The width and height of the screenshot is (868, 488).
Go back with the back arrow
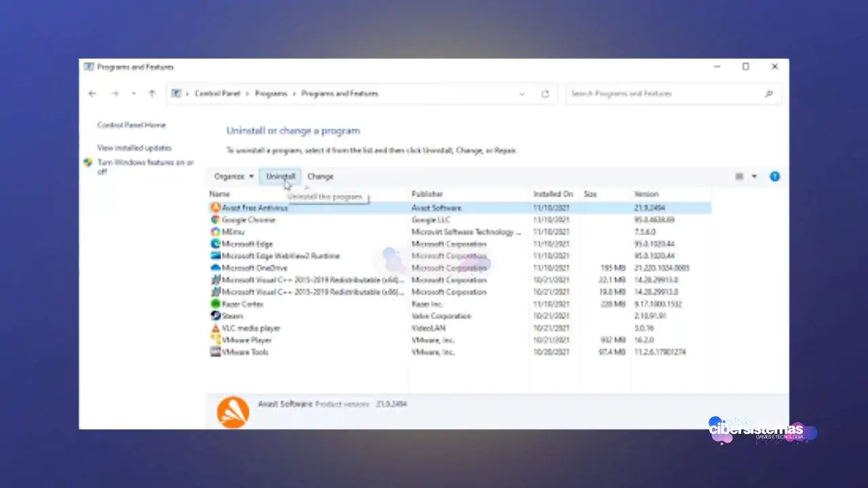[x=93, y=94]
